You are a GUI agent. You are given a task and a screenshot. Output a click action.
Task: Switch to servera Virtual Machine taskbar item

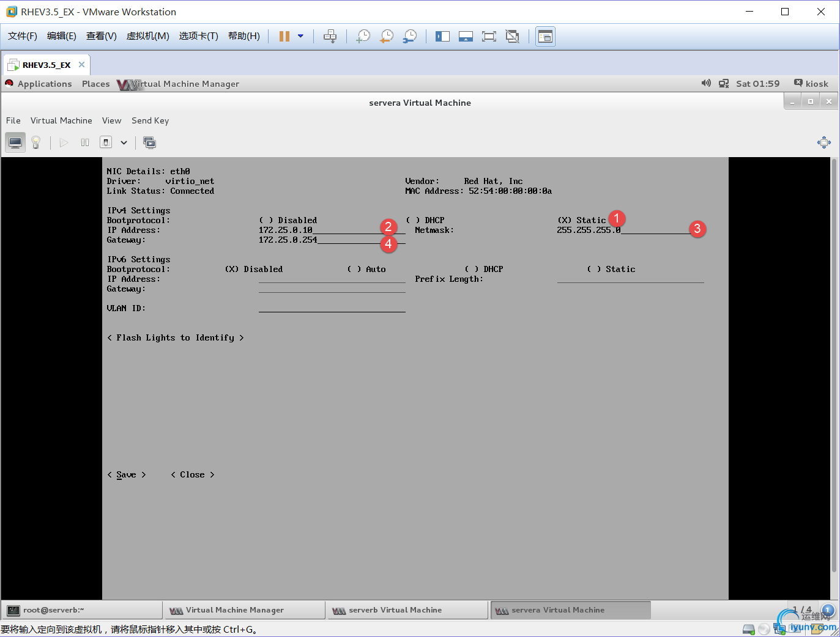571,610
